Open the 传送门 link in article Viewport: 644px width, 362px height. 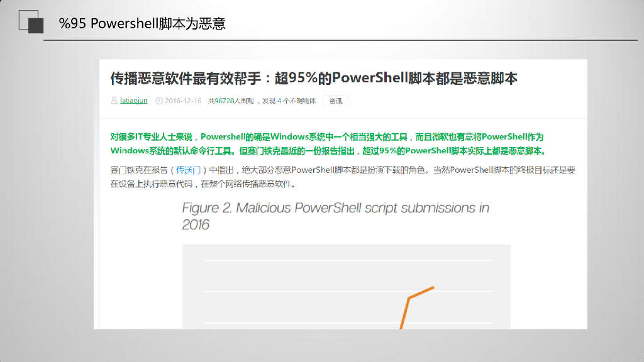[x=188, y=170]
